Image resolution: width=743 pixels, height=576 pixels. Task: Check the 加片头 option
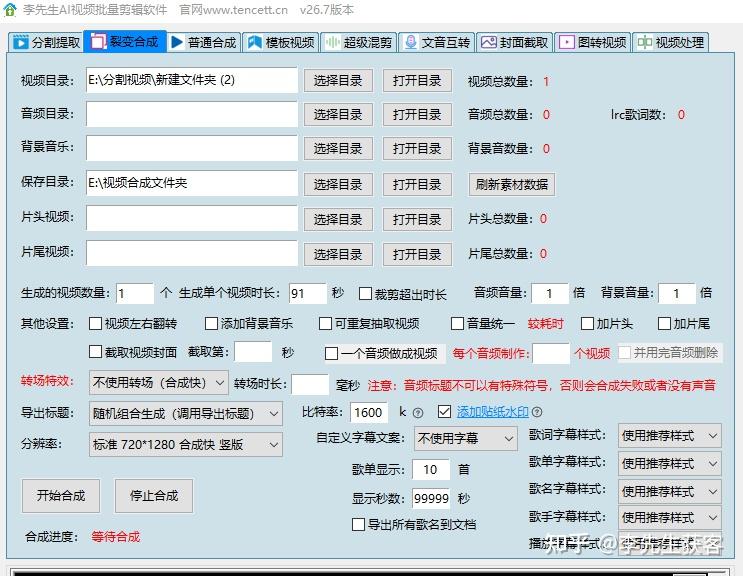(x=587, y=324)
